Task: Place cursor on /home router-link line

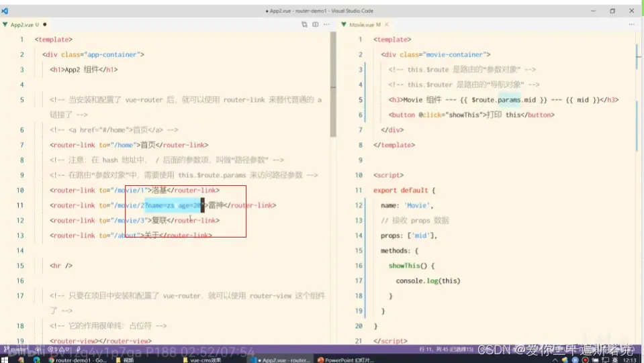Action: pyautogui.click(x=129, y=145)
